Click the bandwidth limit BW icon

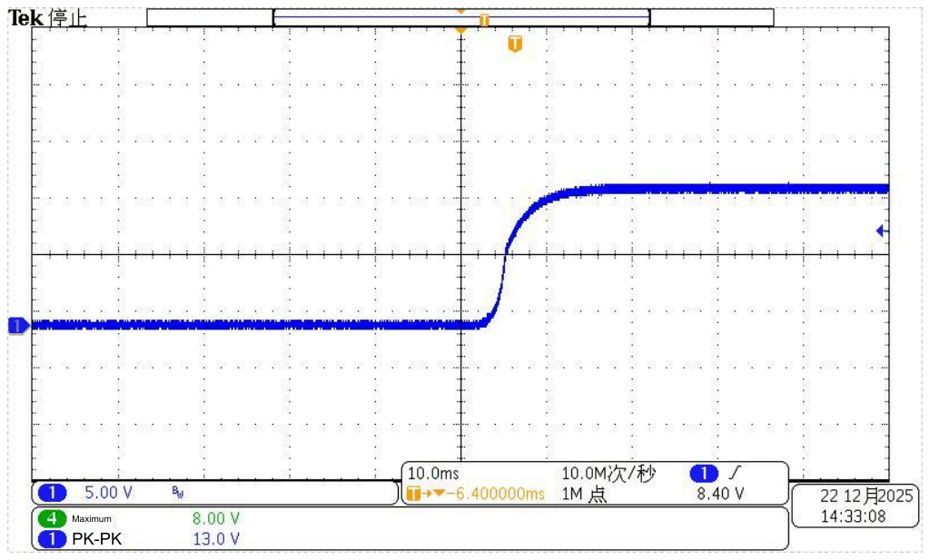point(177,492)
